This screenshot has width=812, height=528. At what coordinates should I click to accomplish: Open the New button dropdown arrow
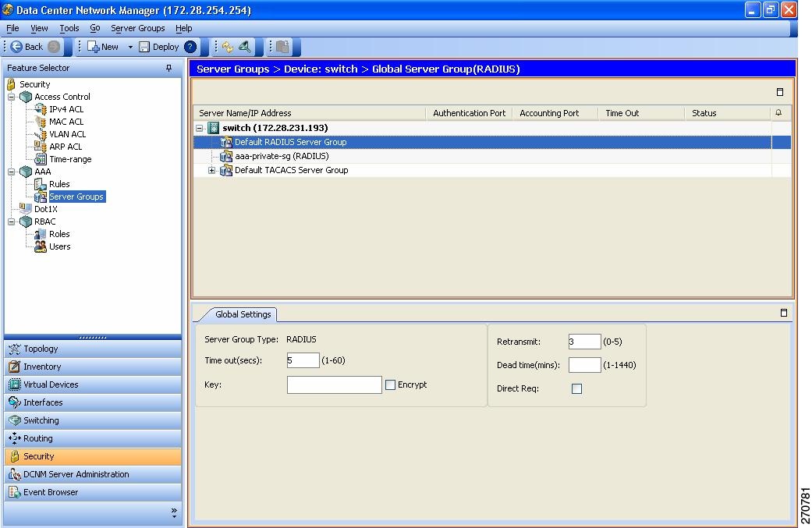(130, 47)
